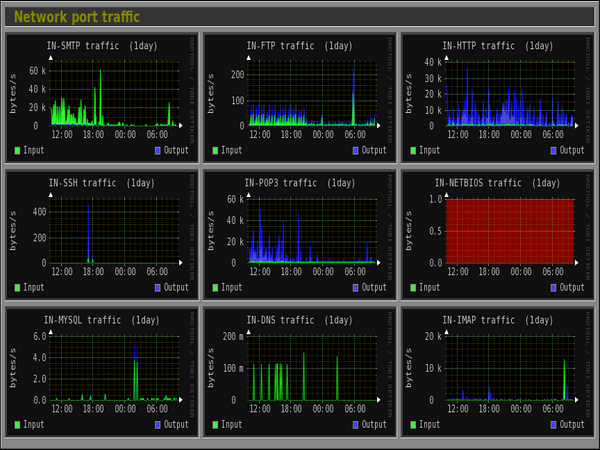Select the red IN-NETBIOS graph area
The image size is (600, 450).
point(510,230)
